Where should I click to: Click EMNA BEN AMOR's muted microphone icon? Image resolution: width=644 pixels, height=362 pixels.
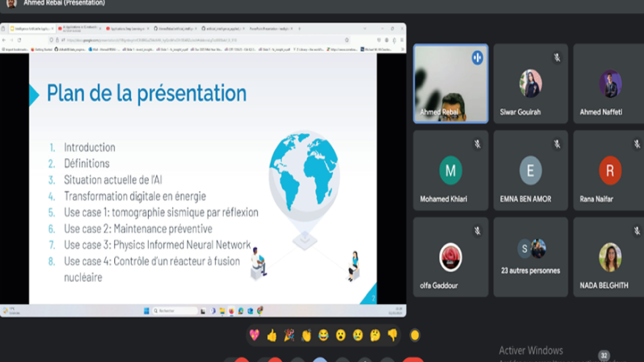tap(557, 144)
